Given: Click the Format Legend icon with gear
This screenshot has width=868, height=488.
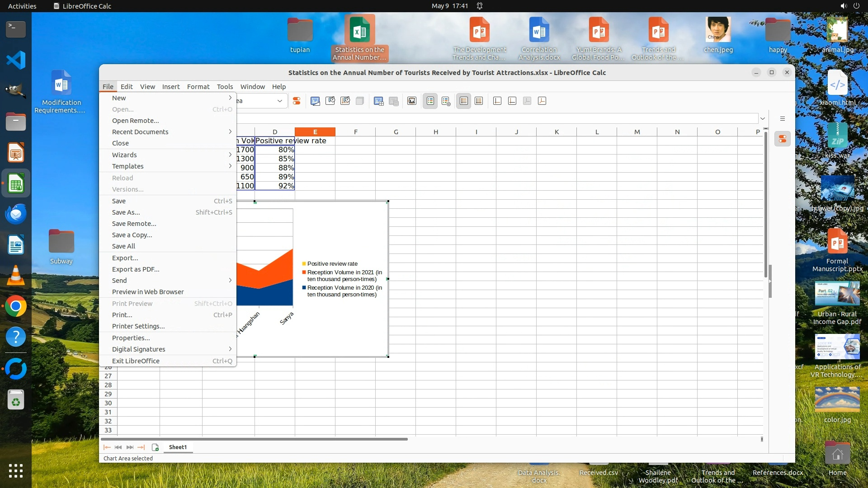Looking at the screenshot, I should pos(446,101).
